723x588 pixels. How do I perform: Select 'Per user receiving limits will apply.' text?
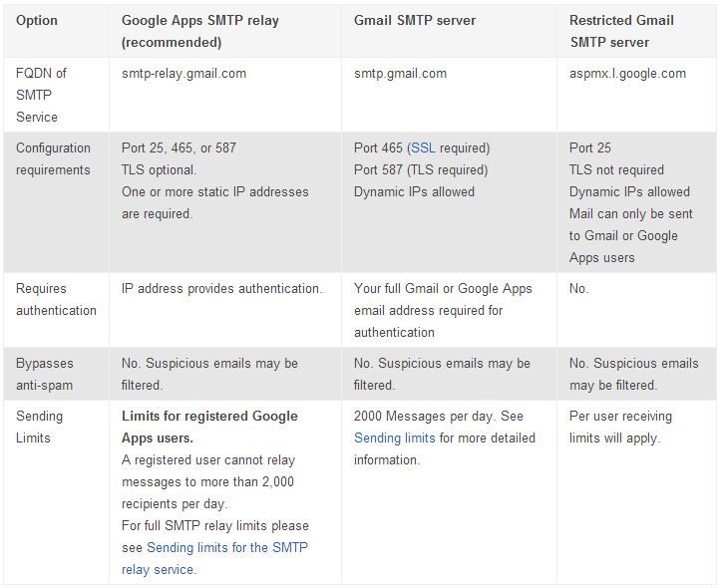[x=620, y=428]
